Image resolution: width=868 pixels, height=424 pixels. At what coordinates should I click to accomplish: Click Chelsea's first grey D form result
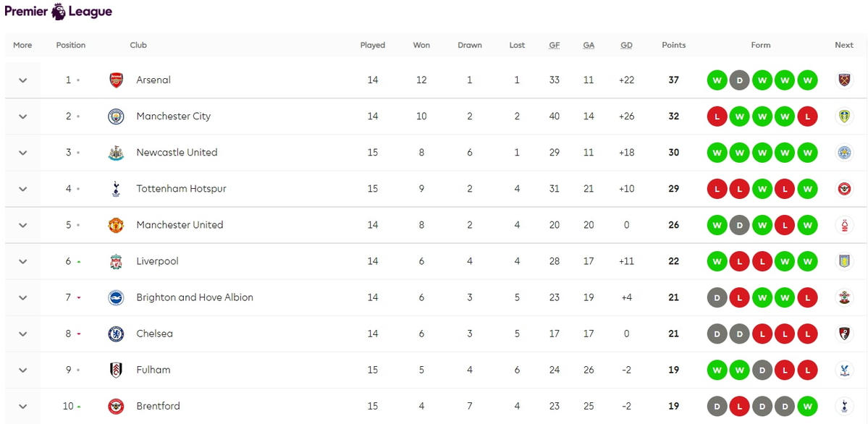point(717,334)
